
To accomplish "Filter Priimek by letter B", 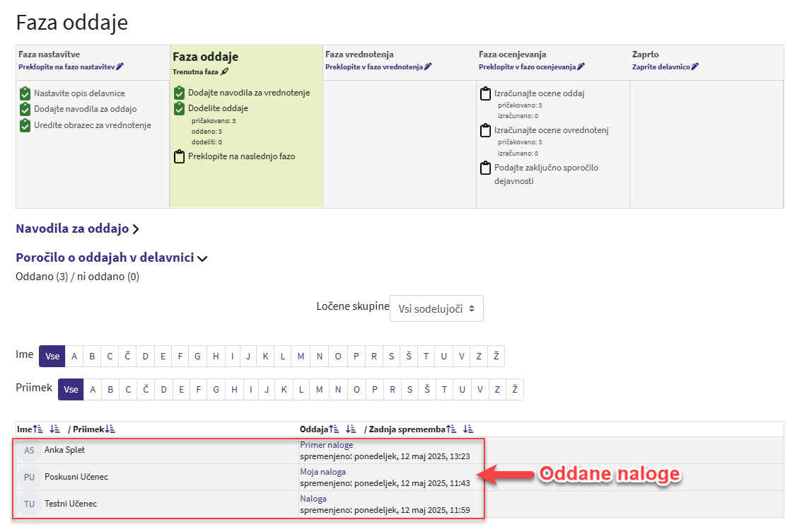I will (x=110, y=390).
